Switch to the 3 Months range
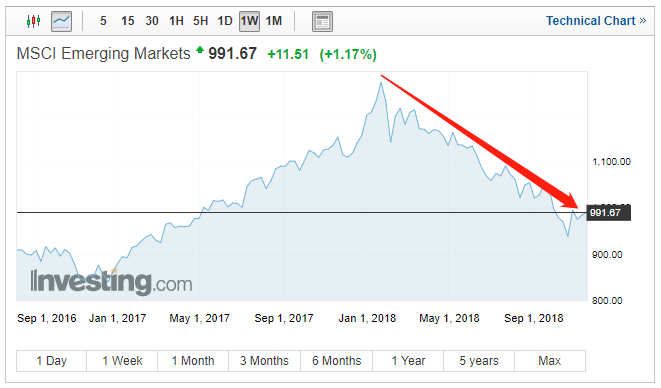Image resolution: width=661 pixels, height=388 pixels. click(x=264, y=361)
